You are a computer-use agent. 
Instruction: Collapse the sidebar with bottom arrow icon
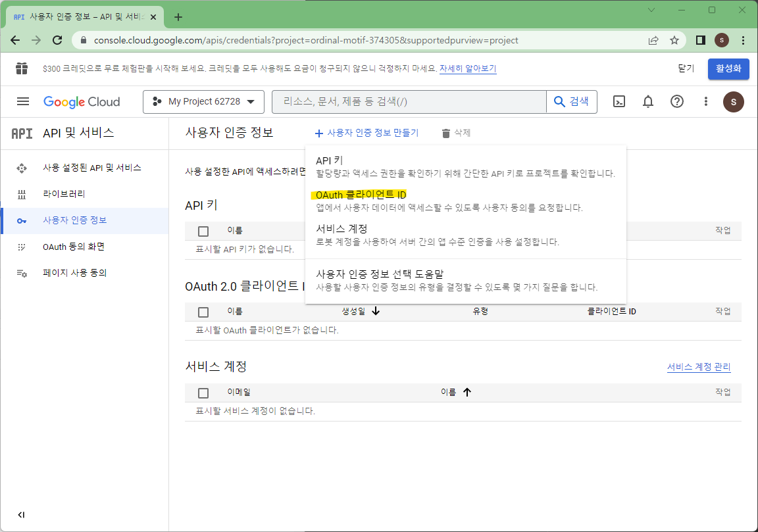(x=21, y=515)
